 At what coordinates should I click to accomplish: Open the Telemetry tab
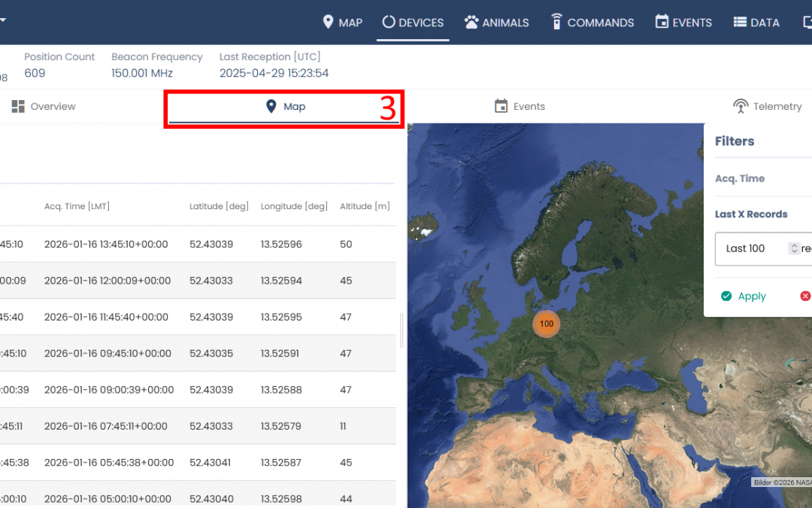tap(768, 107)
